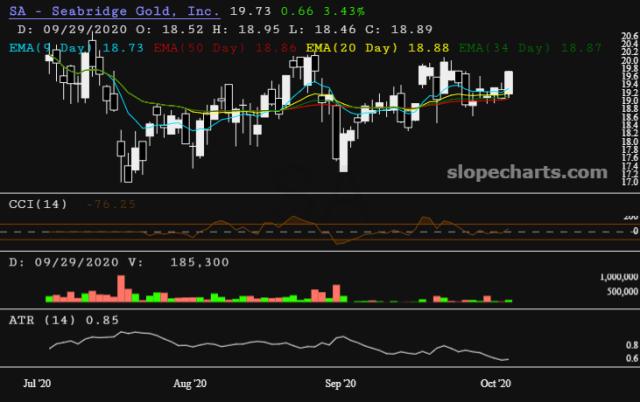Click the Jul '20 time axis label
The height and width of the screenshot is (402, 640).
tap(37, 383)
